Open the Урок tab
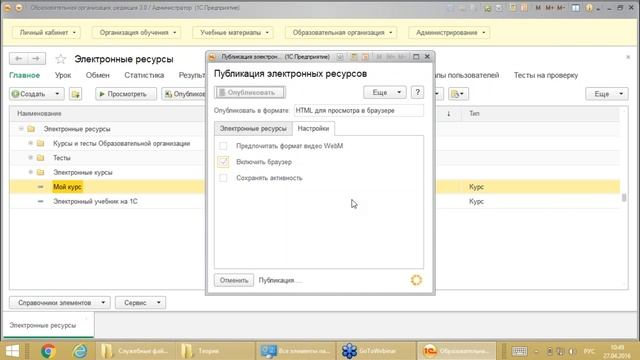The image size is (640, 360). pyautogui.click(x=63, y=76)
